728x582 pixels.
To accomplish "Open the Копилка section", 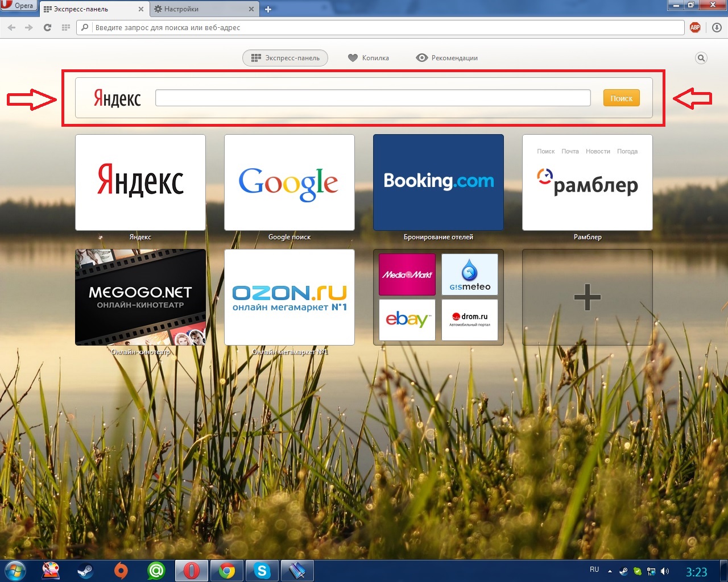I will coord(369,58).
